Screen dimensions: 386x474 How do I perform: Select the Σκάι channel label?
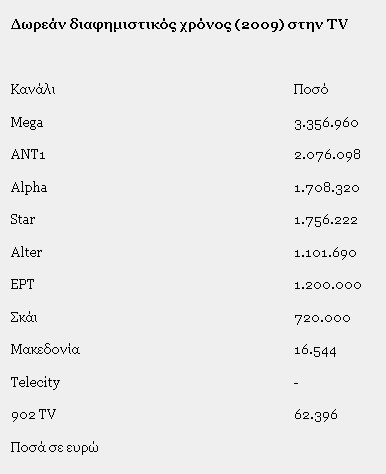pyautogui.click(x=24, y=317)
